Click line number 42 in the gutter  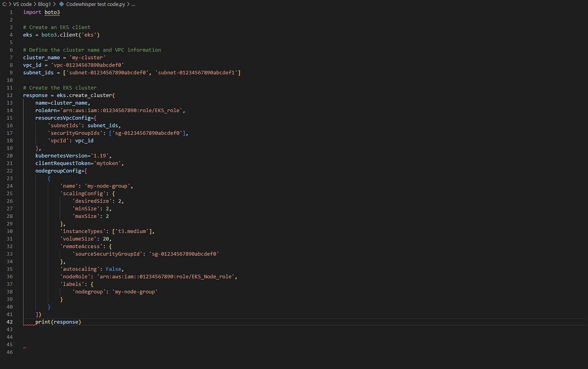[11, 322]
